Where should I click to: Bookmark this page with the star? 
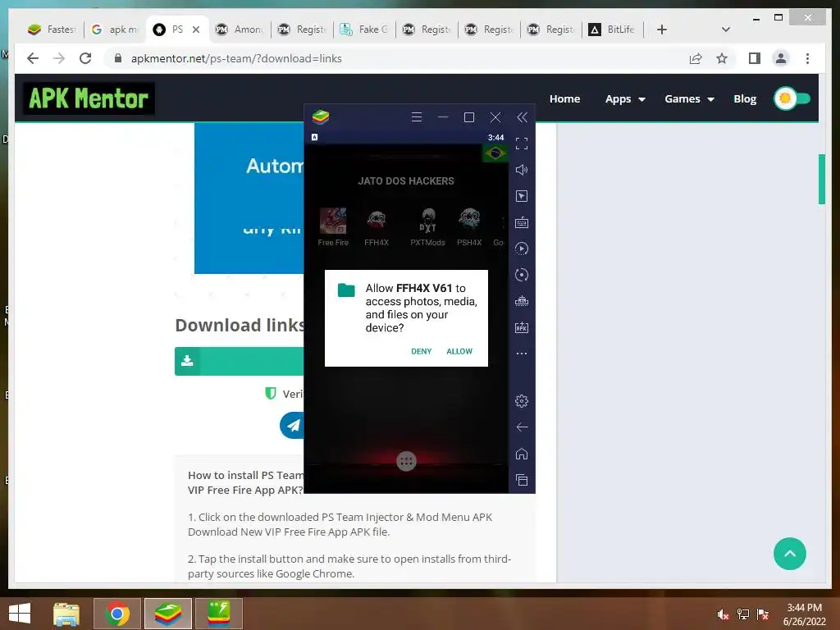(722, 58)
